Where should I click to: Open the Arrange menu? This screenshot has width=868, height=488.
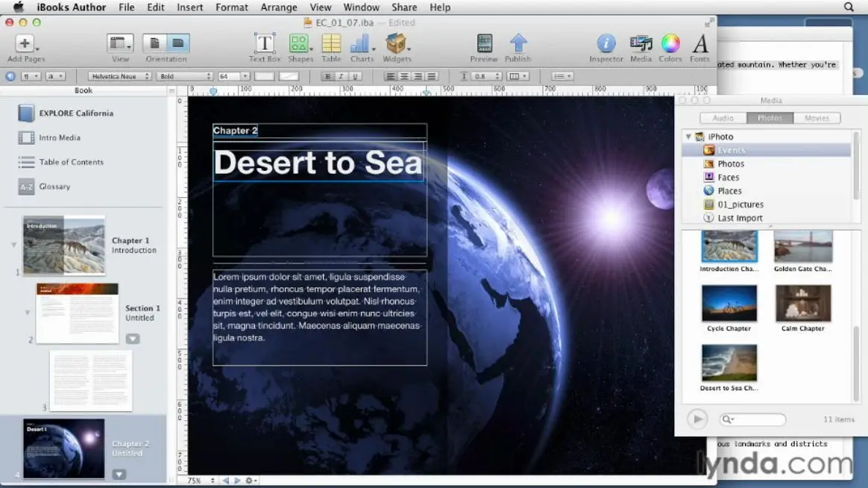(278, 7)
